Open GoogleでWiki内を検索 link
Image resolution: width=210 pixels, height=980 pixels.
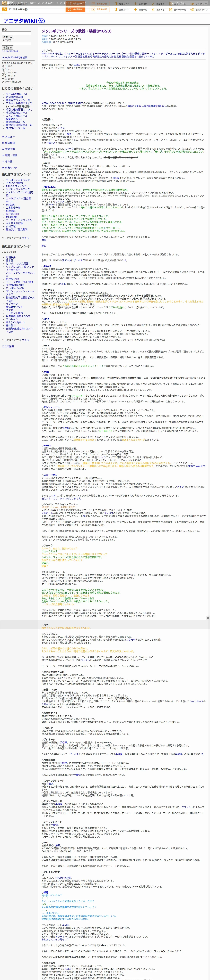pyautogui.click(x=15, y=57)
